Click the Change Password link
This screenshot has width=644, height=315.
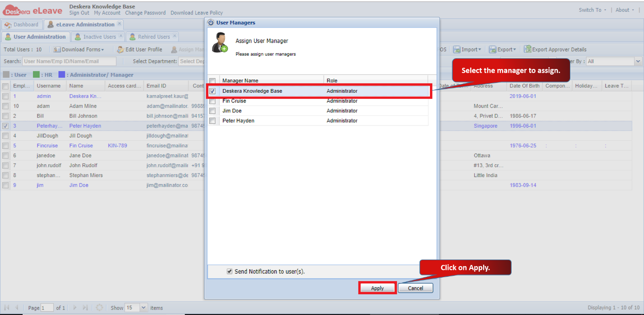point(145,13)
